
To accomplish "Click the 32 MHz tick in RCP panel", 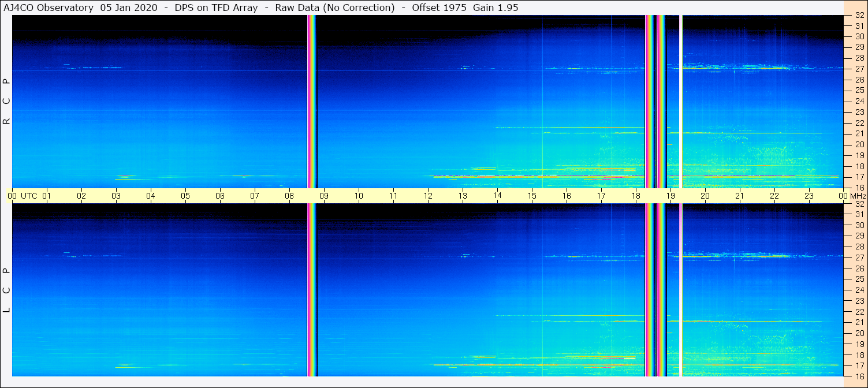I will click(x=859, y=15).
